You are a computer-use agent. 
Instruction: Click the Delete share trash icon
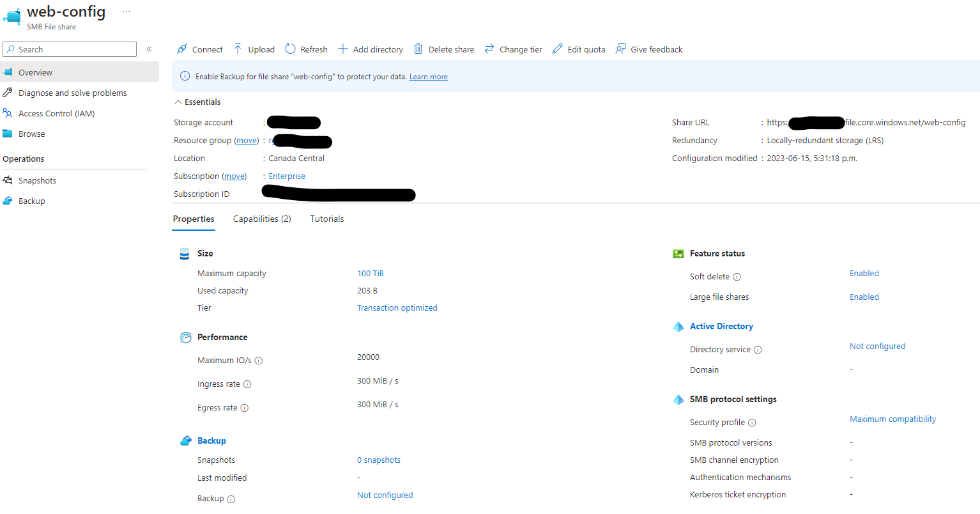[418, 49]
